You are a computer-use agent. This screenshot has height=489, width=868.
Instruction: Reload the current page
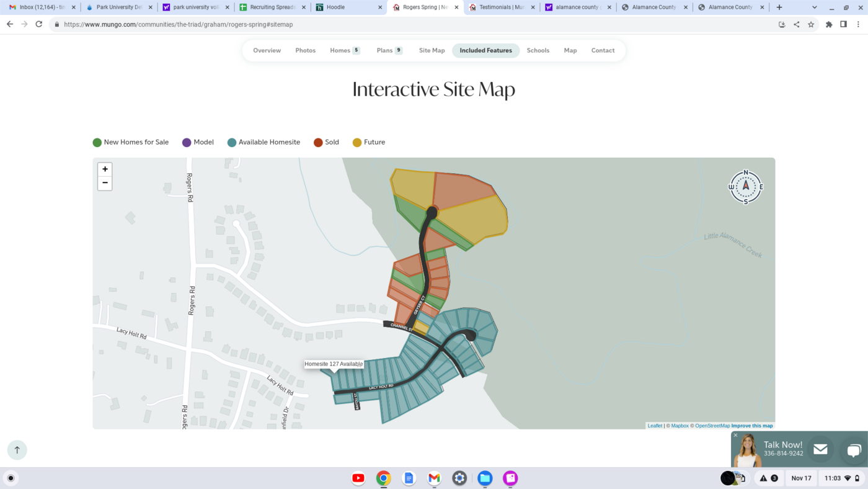point(38,24)
